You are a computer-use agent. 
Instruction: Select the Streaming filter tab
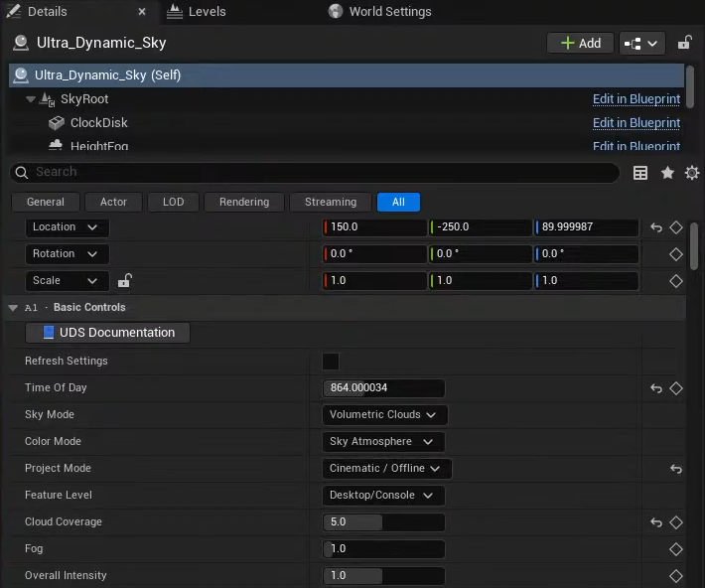331,202
